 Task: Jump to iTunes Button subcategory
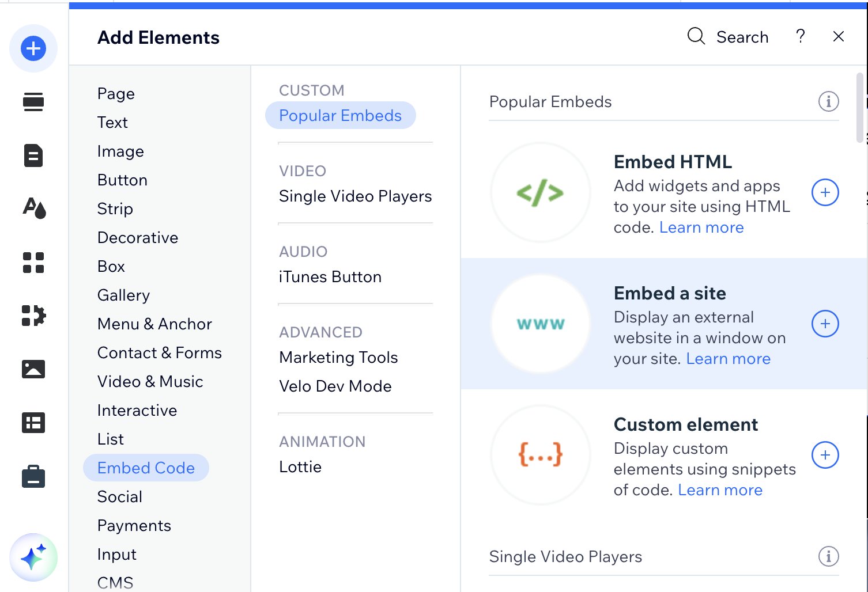tap(330, 277)
